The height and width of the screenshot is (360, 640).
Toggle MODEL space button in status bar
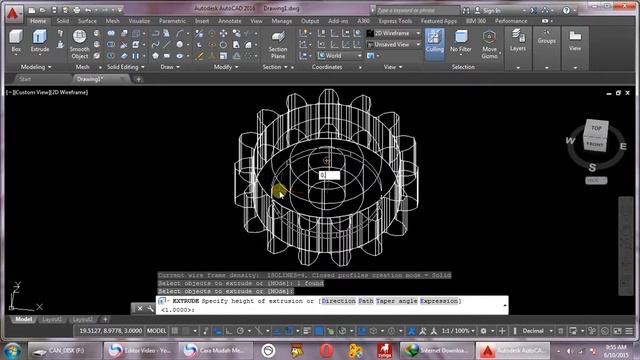(156, 331)
